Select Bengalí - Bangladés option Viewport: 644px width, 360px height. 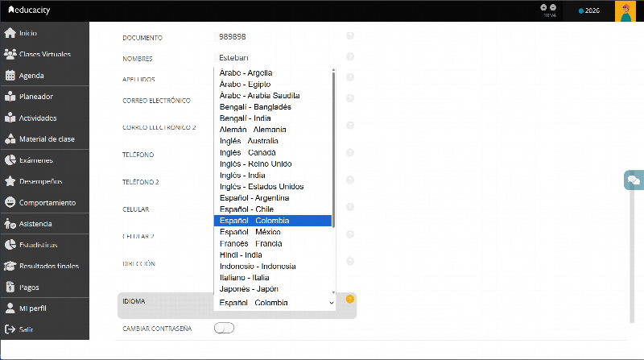pyautogui.click(x=273, y=107)
